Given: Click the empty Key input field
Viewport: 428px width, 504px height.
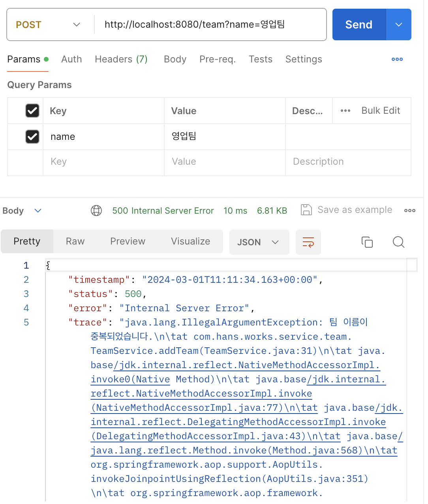Looking at the screenshot, I should pos(103,162).
